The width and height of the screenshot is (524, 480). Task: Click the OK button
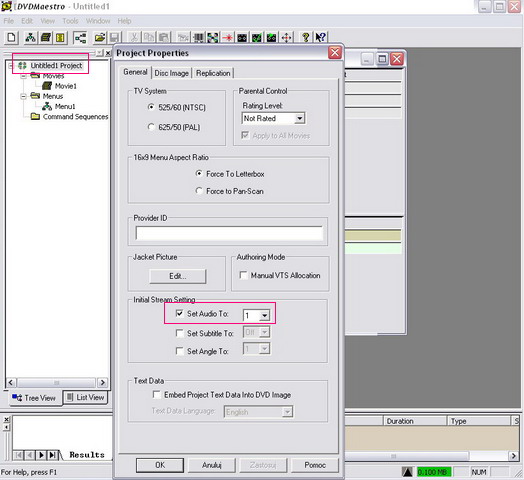coord(160,465)
